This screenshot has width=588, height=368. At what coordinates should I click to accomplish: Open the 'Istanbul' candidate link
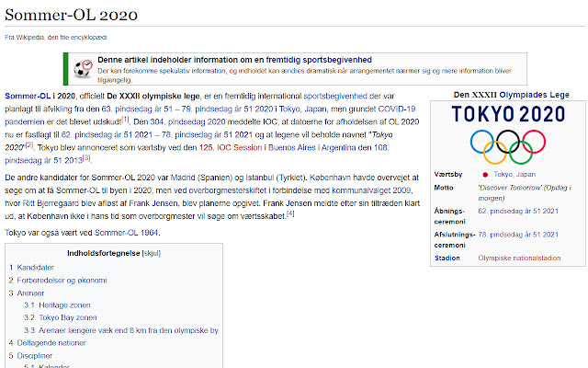click(x=259, y=178)
